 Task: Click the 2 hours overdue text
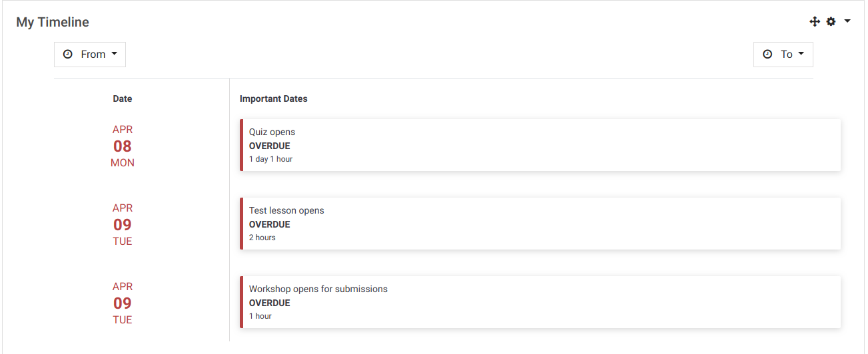click(x=262, y=238)
